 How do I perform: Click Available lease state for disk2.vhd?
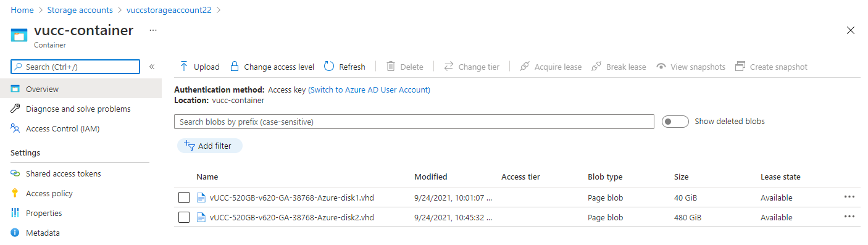click(776, 217)
